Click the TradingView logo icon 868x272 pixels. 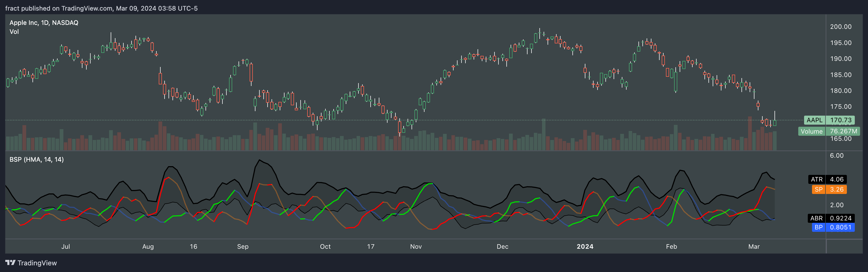click(x=10, y=262)
